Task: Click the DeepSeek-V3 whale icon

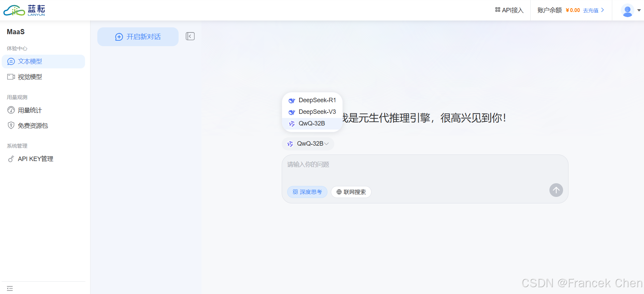Action: coord(292,112)
